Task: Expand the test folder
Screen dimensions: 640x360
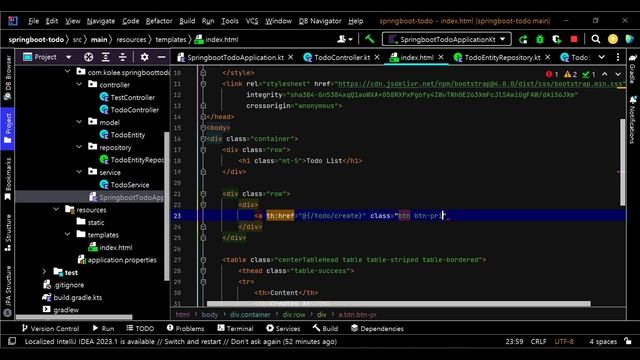Action: point(44,272)
